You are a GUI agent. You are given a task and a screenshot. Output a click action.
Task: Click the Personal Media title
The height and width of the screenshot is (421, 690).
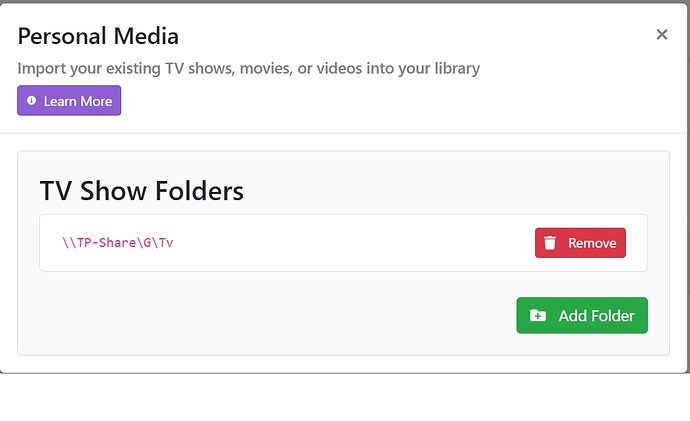click(x=98, y=37)
